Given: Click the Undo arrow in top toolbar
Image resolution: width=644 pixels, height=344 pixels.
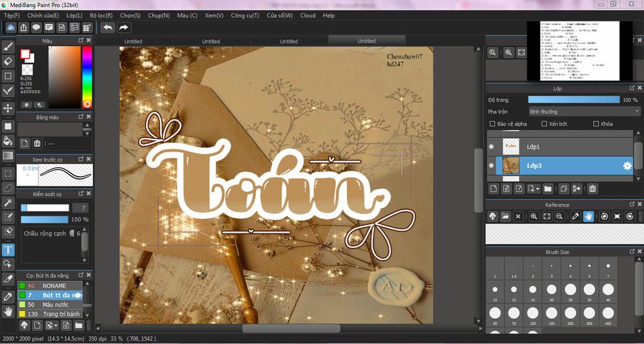Looking at the screenshot, I should (x=108, y=28).
